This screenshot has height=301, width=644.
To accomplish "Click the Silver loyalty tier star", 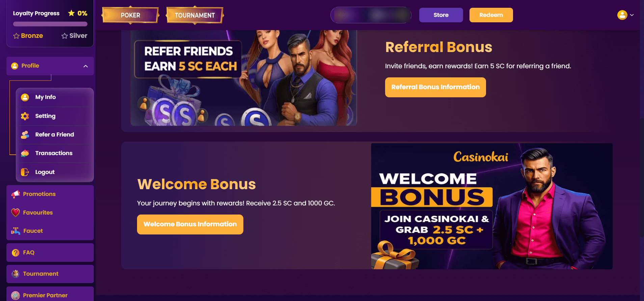I will click(64, 36).
